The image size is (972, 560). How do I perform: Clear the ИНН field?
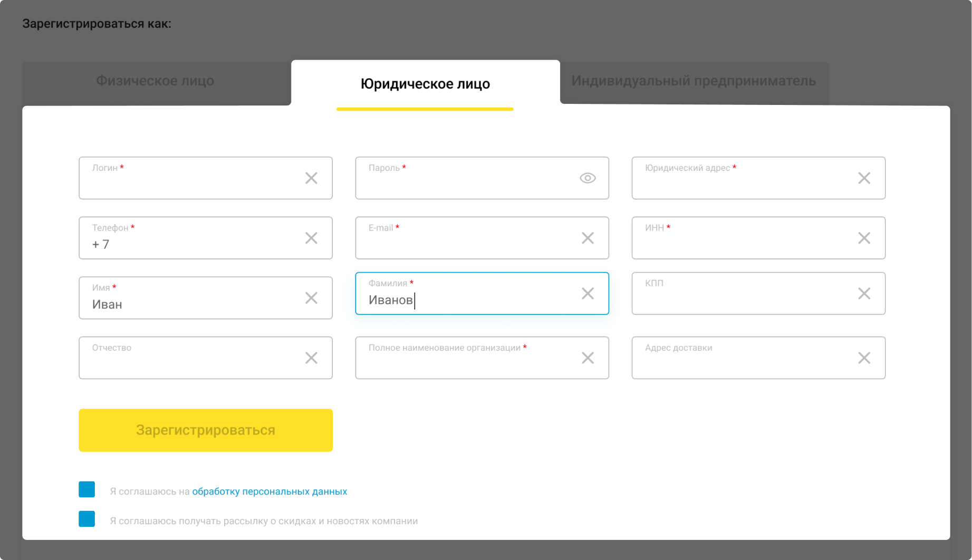tap(864, 238)
